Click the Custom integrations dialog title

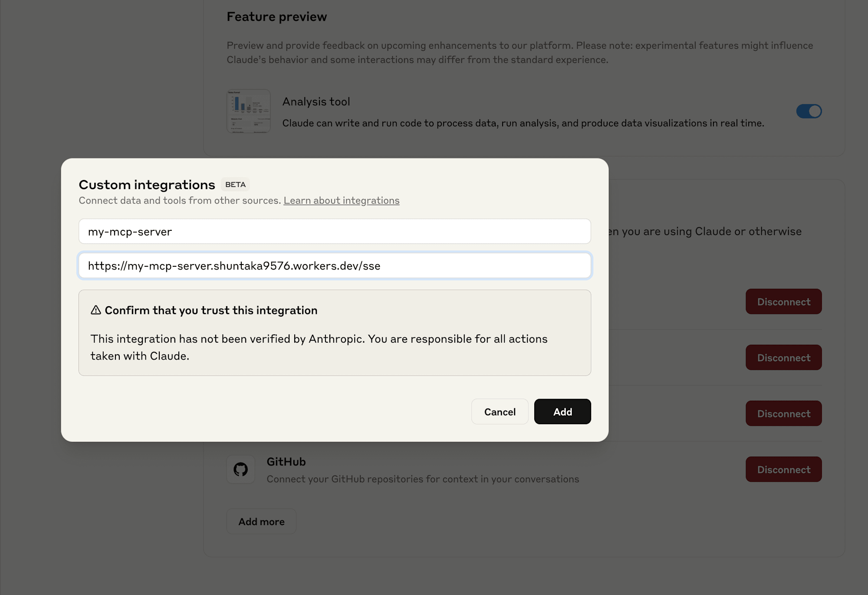pos(147,185)
